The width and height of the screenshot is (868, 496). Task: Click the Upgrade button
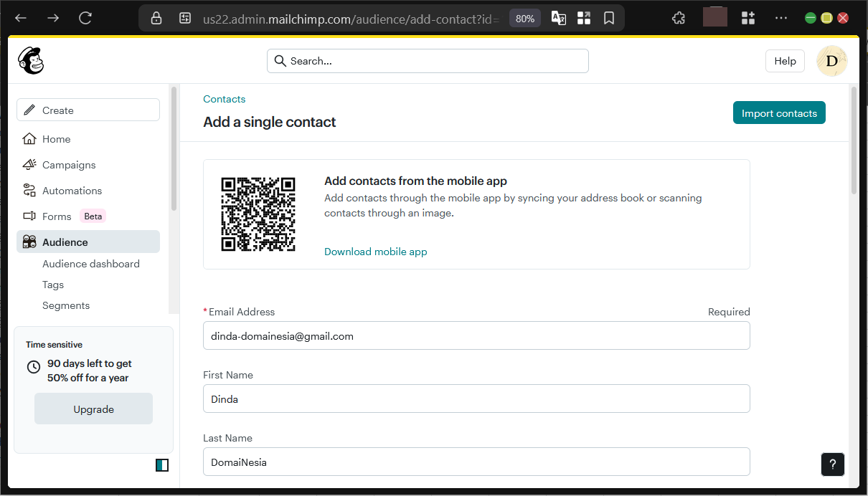[93, 409]
